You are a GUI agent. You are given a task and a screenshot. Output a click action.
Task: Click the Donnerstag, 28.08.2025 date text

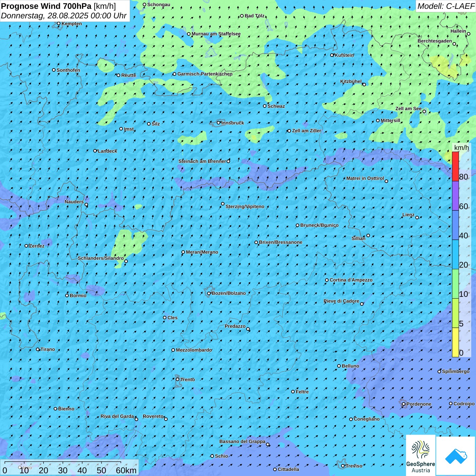click(64, 16)
